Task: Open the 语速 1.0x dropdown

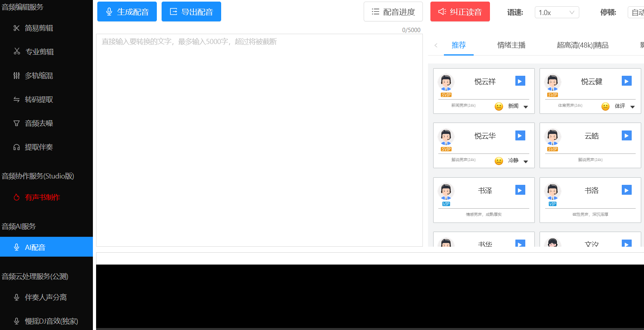Action: pos(557,12)
